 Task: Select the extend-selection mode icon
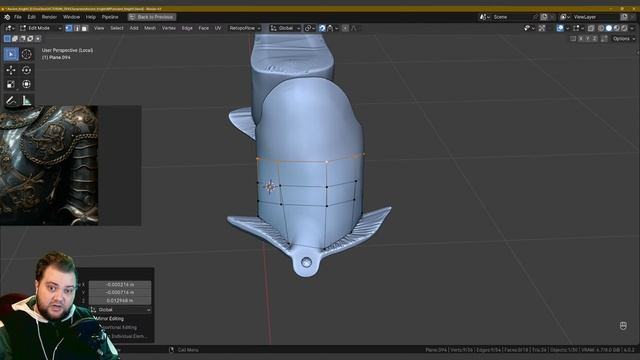point(15,38)
